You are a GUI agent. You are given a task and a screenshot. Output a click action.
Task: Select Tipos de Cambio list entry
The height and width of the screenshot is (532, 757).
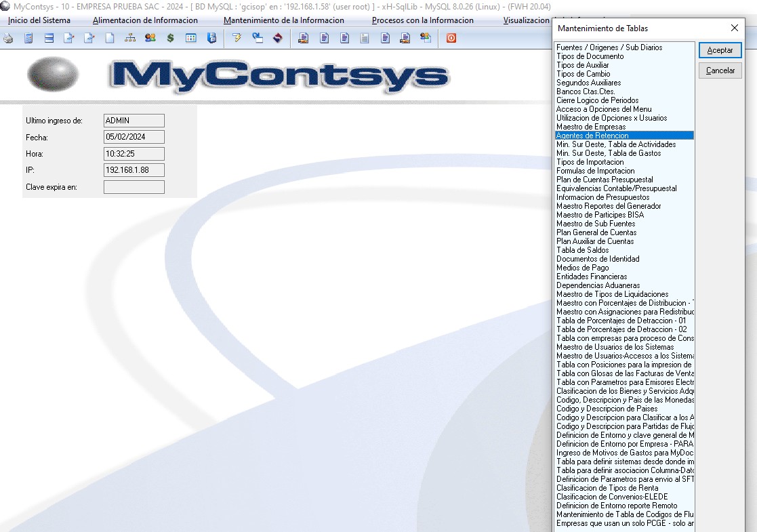pyautogui.click(x=583, y=74)
